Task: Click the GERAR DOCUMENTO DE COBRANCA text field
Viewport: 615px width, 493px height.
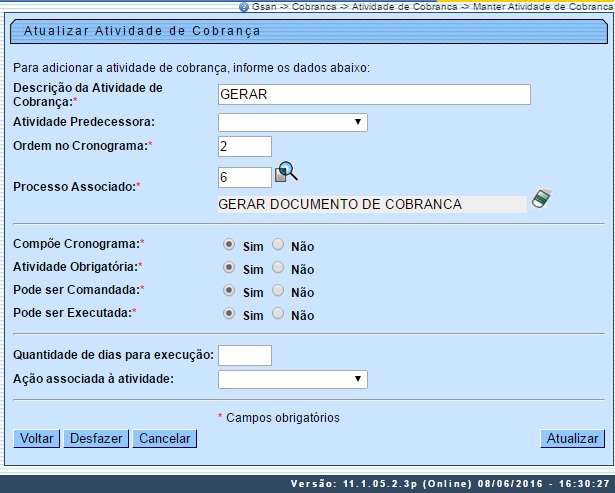Action: pos(371,204)
